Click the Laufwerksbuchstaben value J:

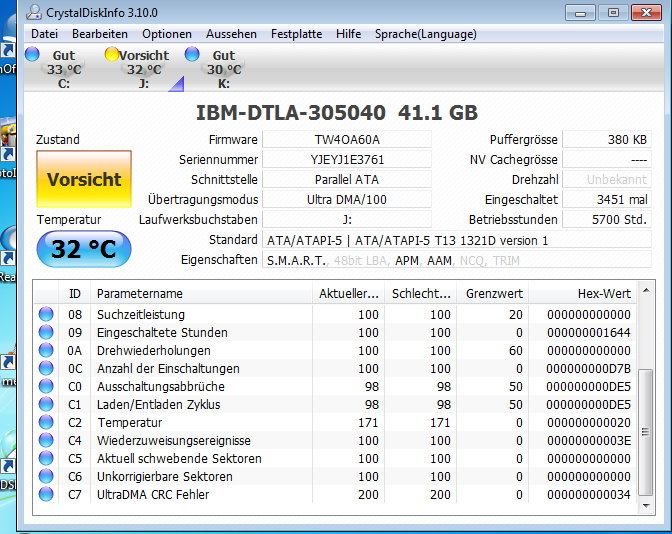tap(347, 220)
